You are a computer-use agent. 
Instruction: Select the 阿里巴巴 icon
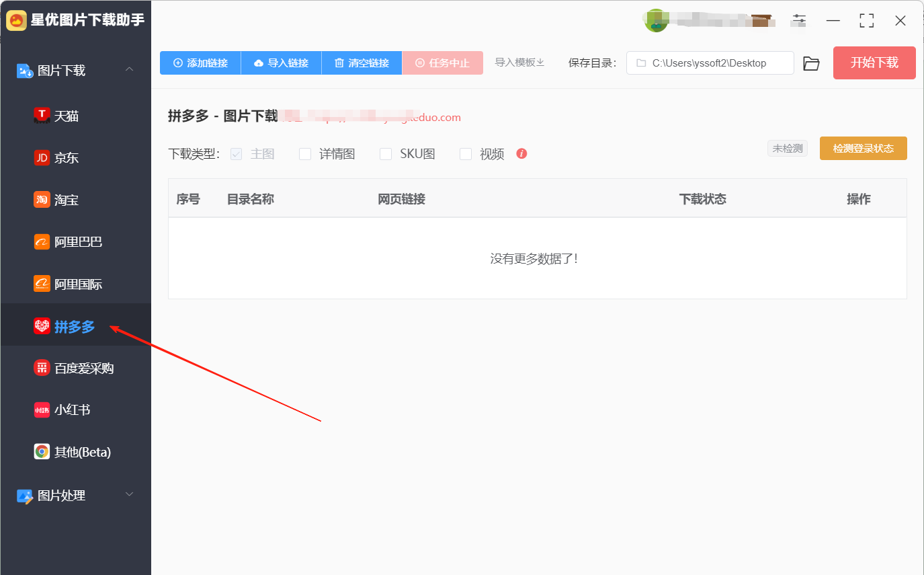[x=42, y=241]
